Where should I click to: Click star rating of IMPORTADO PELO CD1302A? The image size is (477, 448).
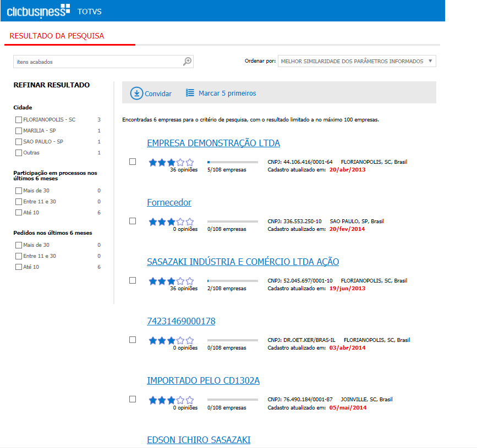tap(171, 400)
